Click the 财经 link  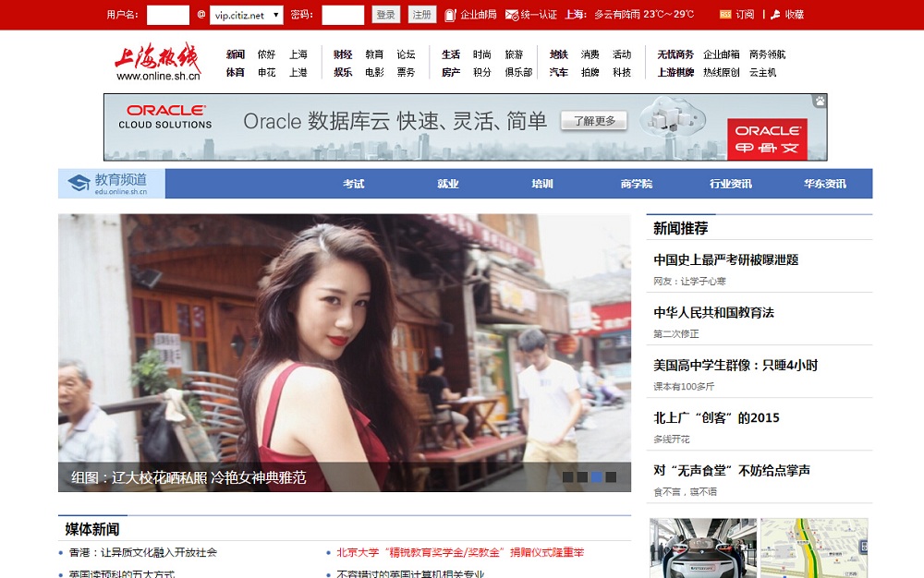coord(343,54)
